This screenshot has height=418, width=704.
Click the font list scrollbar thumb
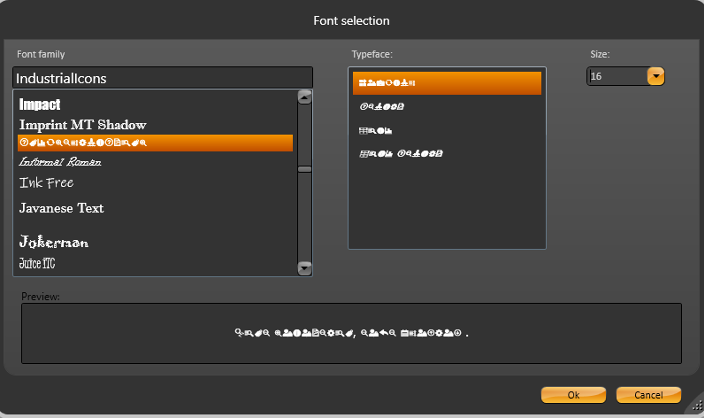305,169
